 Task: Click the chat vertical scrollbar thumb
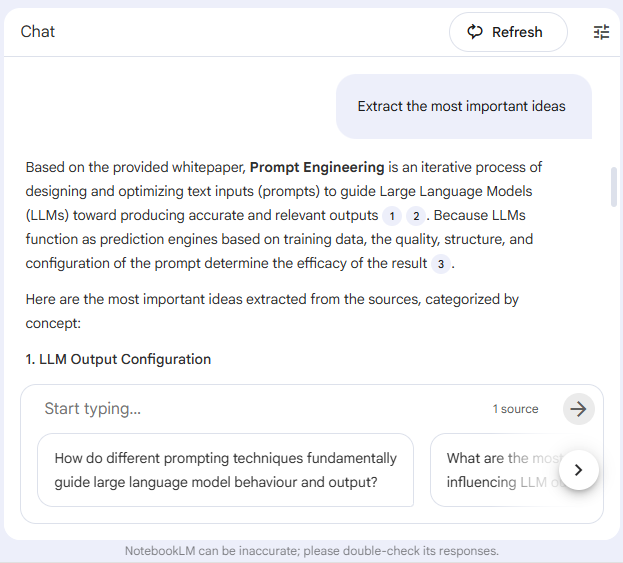pyautogui.click(x=613, y=187)
